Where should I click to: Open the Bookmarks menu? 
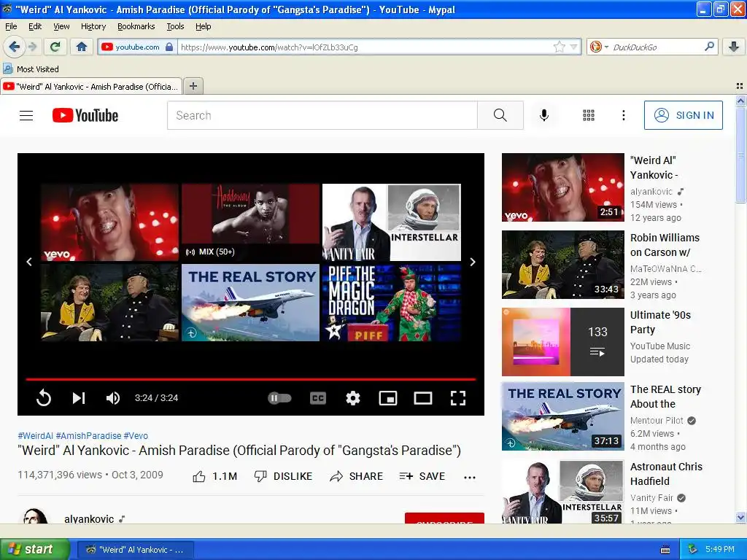point(136,26)
